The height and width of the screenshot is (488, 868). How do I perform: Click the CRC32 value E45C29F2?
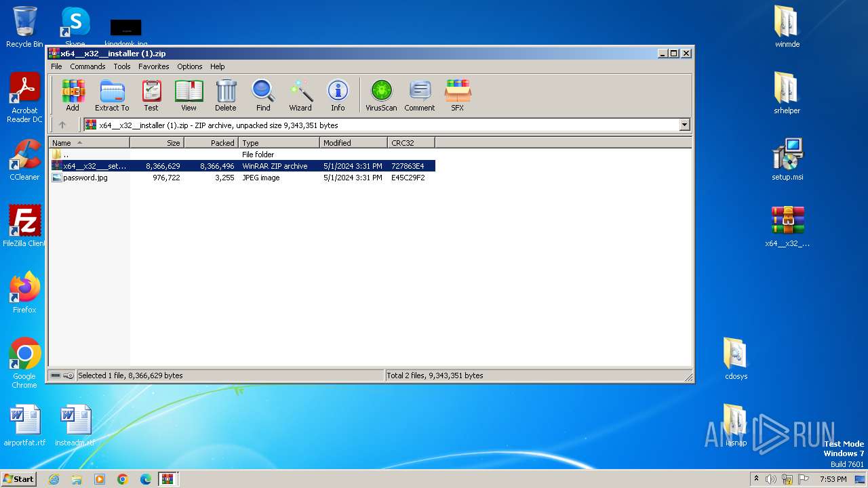pos(408,178)
